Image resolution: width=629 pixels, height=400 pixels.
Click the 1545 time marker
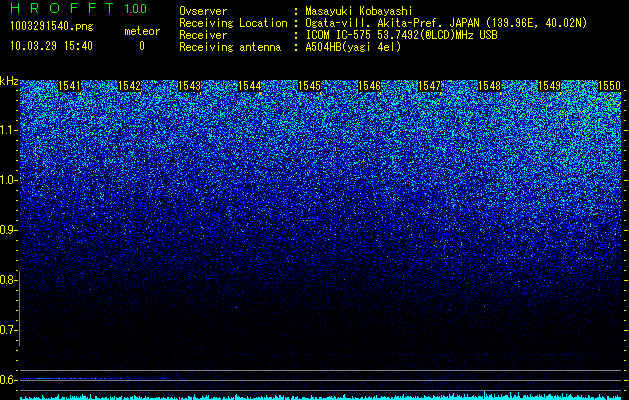[x=310, y=86]
